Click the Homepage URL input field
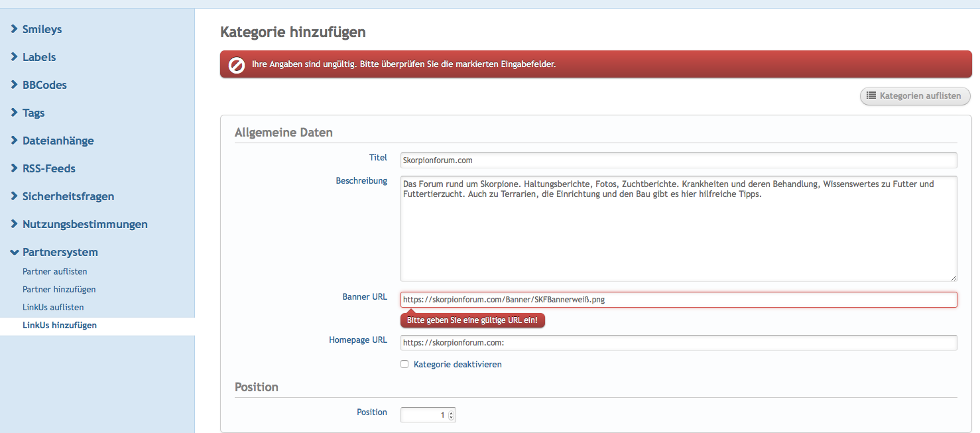This screenshot has height=433, width=980. (678, 343)
